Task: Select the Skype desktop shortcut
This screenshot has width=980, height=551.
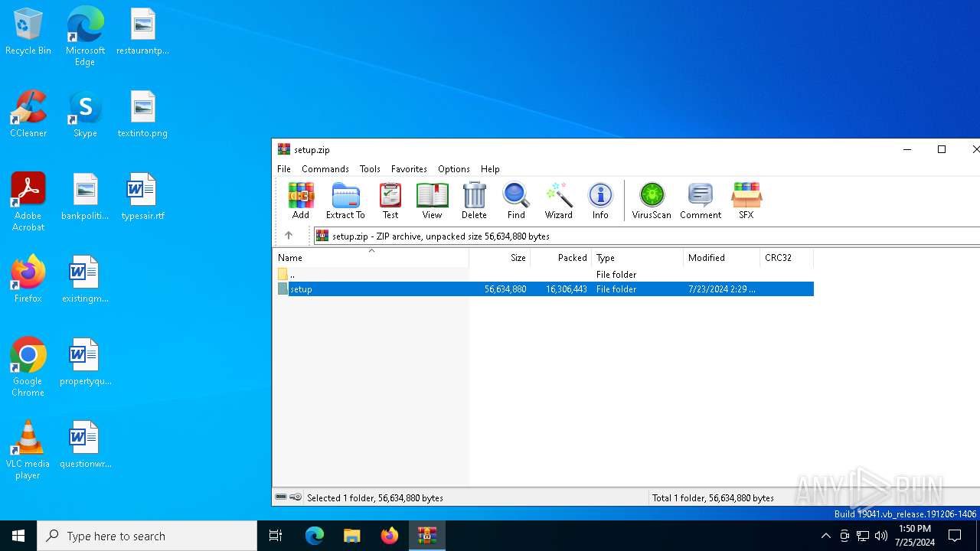Action: (x=85, y=114)
